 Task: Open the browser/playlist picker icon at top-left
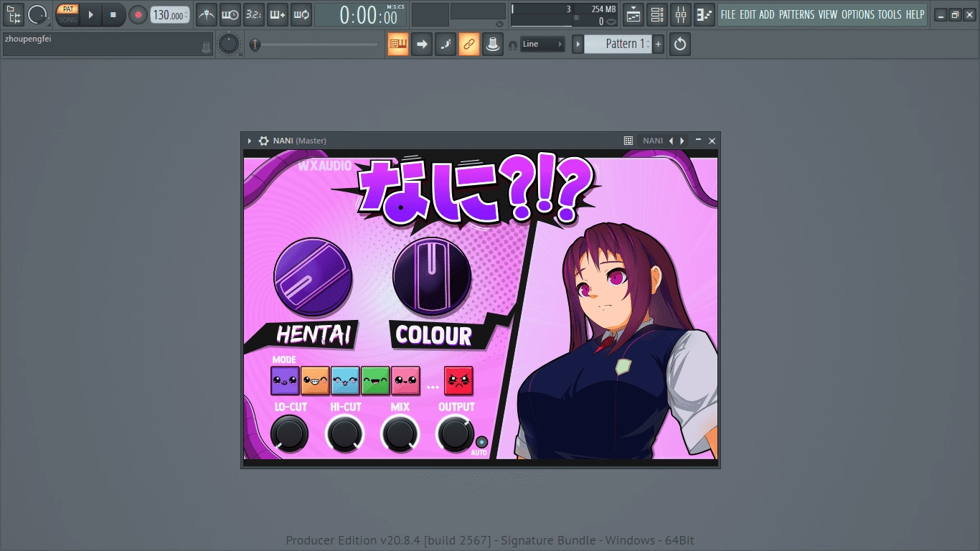(x=14, y=14)
